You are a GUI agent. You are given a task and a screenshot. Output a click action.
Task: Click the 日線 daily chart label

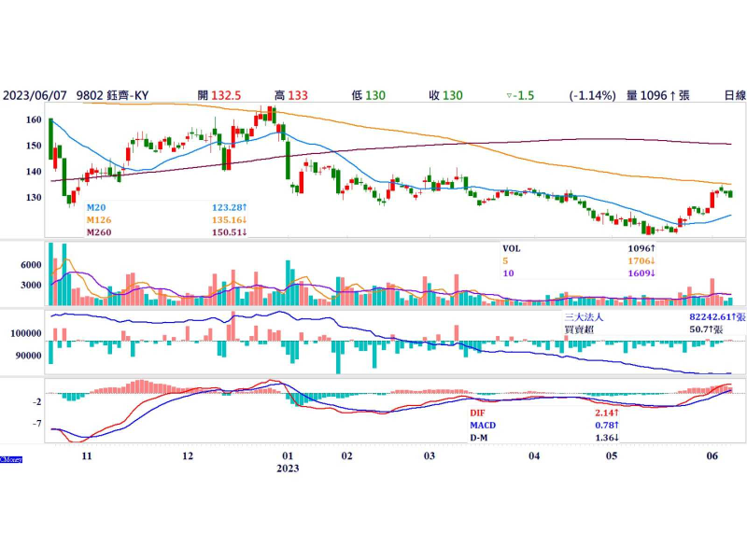(734, 95)
